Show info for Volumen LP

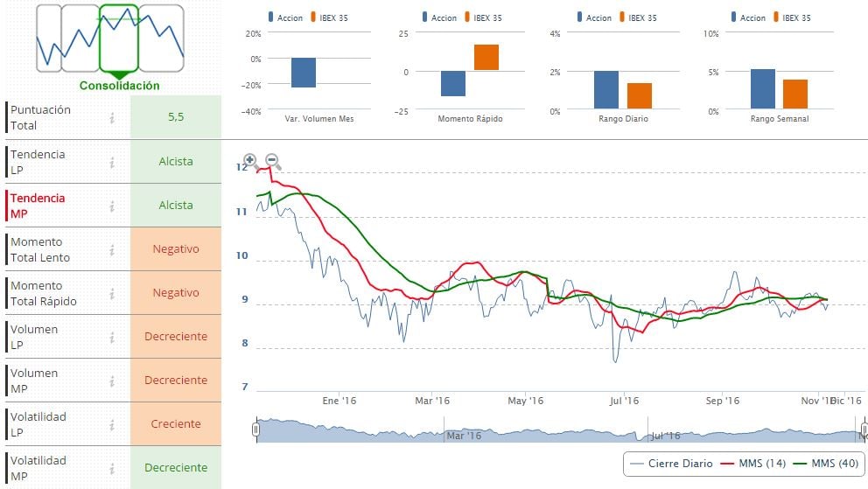coord(112,337)
